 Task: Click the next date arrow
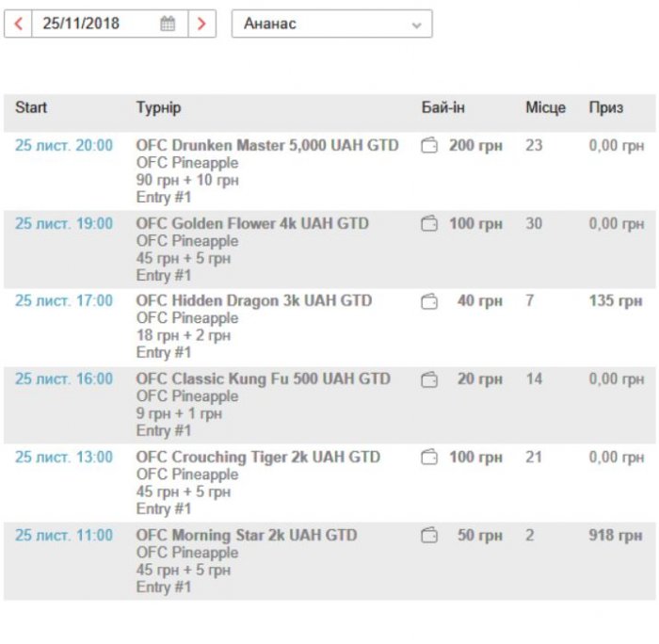201,24
